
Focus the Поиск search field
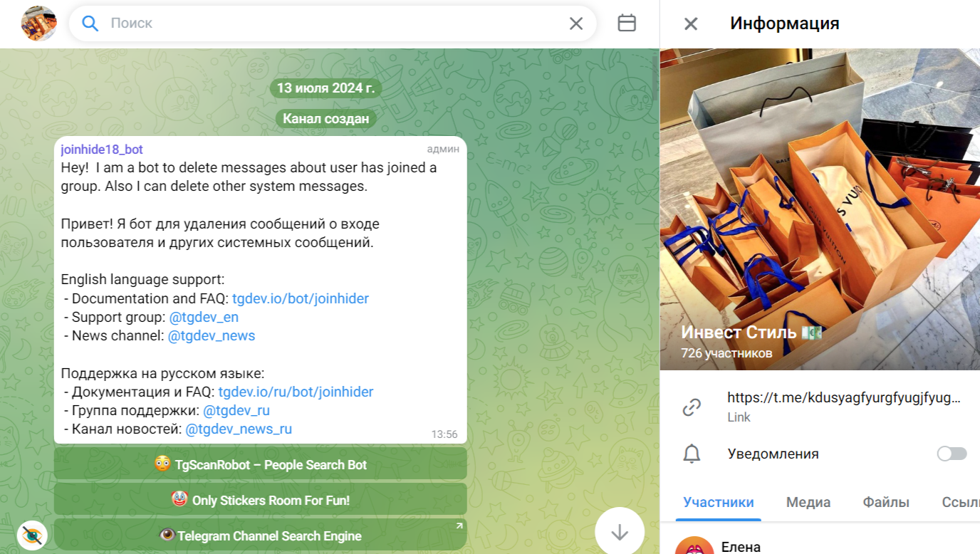[333, 23]
